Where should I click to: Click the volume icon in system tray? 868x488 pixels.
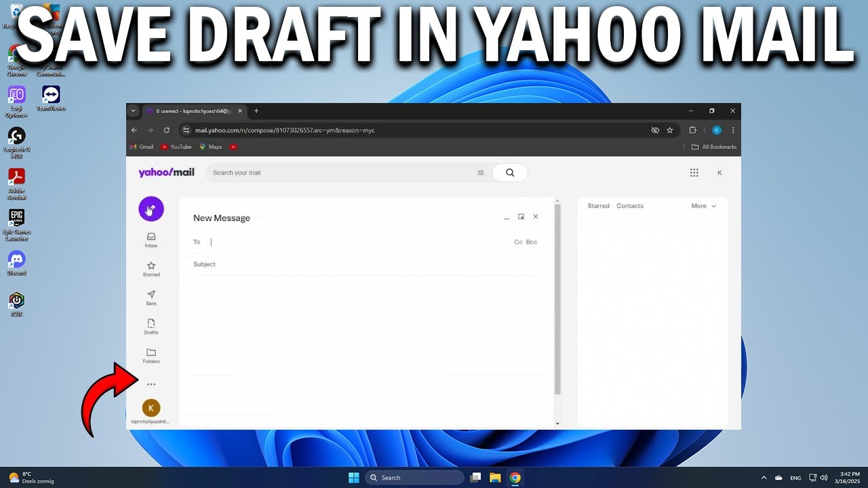click(824, 478)
